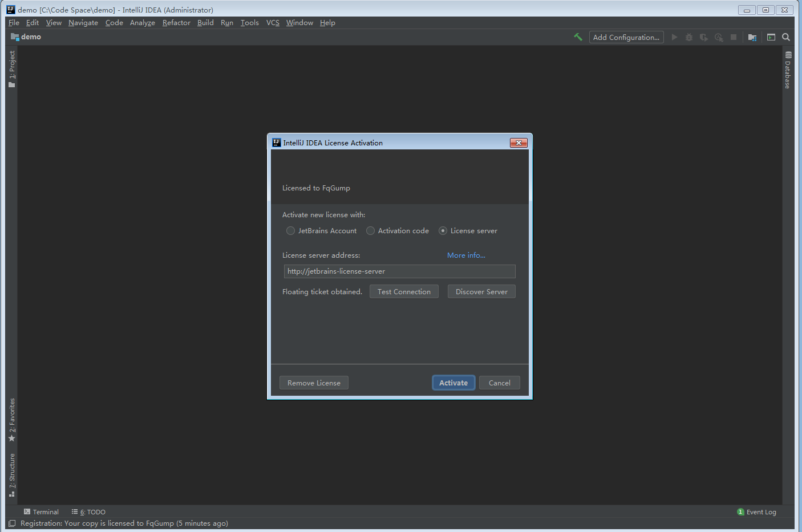Click the IntelliJ IDEA icon in main title bar

11,10
